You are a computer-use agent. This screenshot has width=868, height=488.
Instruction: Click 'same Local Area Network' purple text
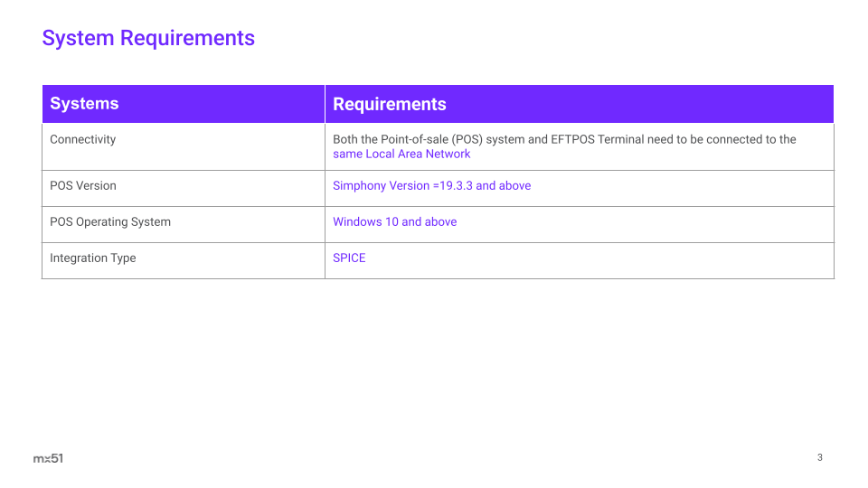pos(401,154)
